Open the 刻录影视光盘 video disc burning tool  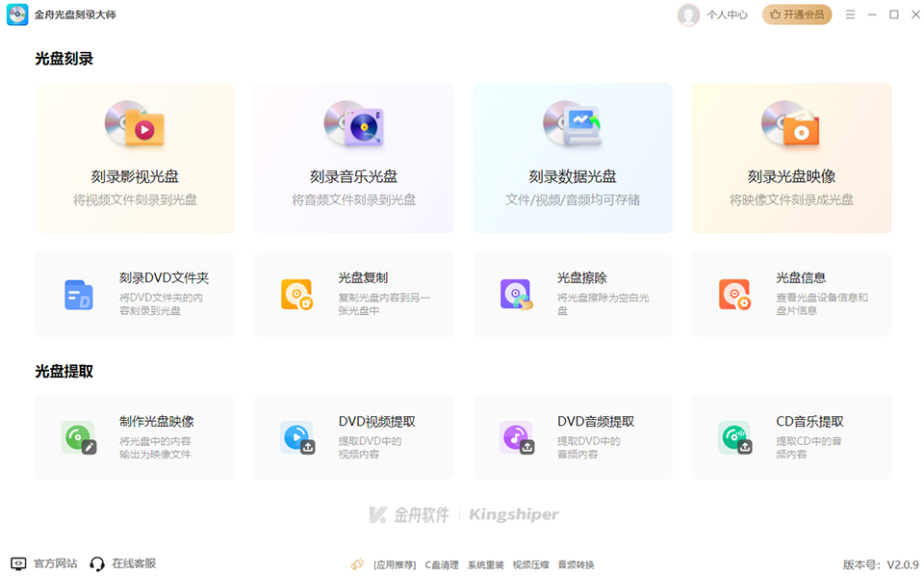pyautogui.click(x=134, y=125)
